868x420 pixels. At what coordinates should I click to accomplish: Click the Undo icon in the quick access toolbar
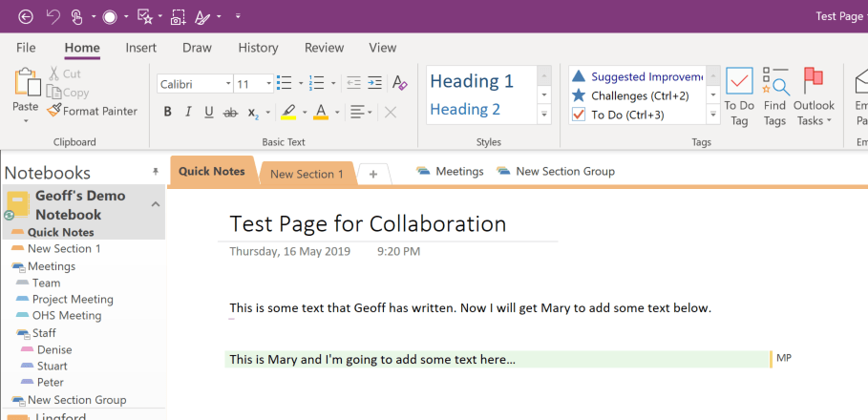pyautogui.click(x=53, y=17)
